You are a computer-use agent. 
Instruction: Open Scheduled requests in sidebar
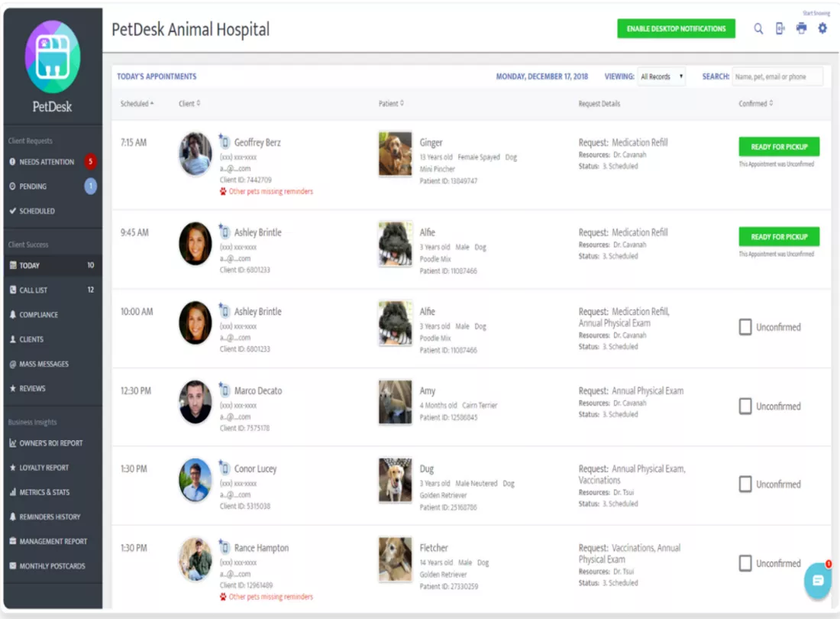tap(53, 211)
